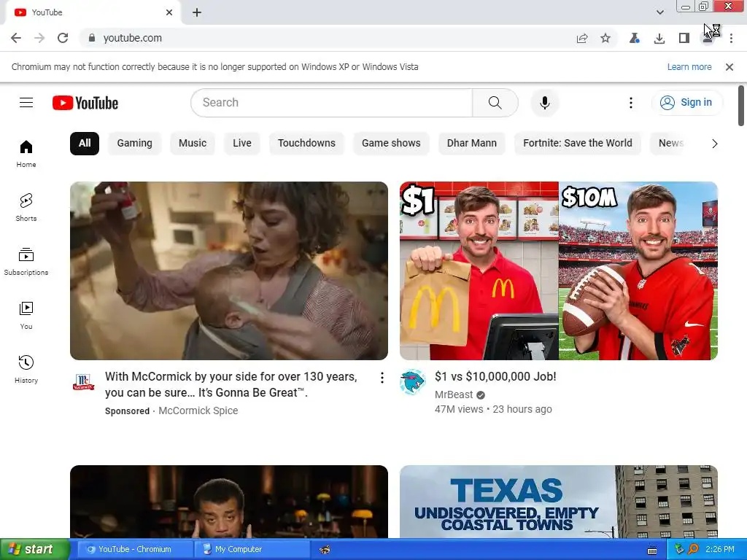Open the Chromium three-dot menu
The height and width of the screenshot is (560, 747).
pos(731,38)
